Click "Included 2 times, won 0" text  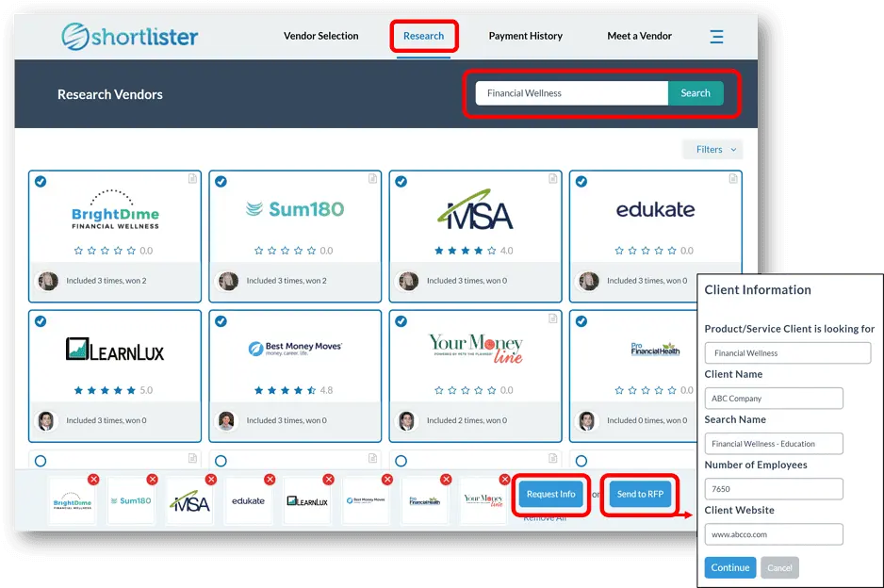tap(467, 420)
